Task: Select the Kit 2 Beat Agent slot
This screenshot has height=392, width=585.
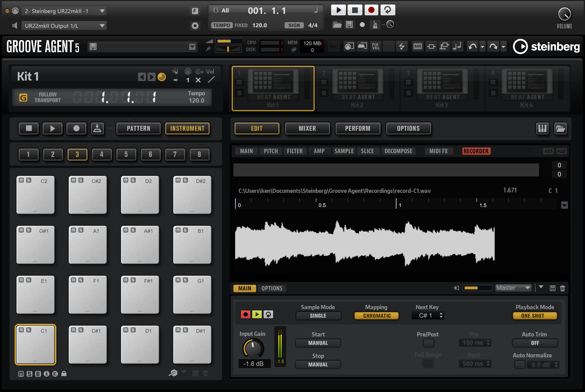Action: point(357,88)
